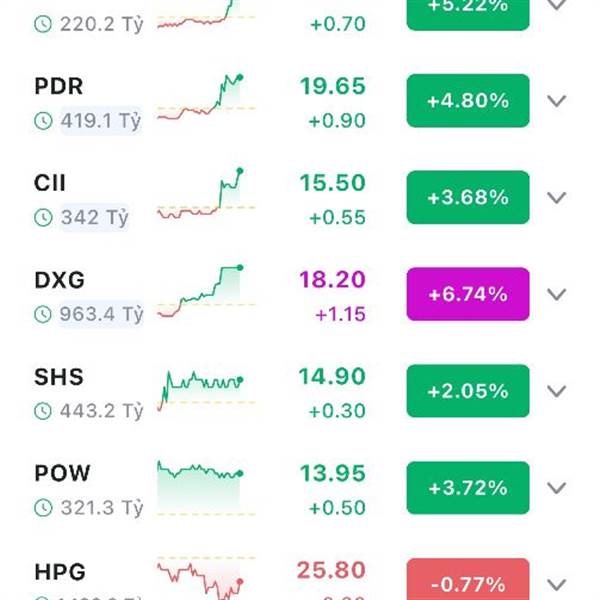This screenshot has height=600, width=600.
Task: Expand the HPG row chevron
Action: point(556,585)
